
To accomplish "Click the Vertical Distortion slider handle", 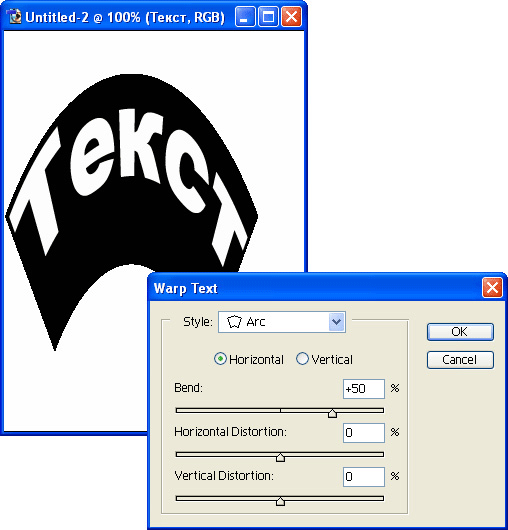I will [x=280, y=501].
